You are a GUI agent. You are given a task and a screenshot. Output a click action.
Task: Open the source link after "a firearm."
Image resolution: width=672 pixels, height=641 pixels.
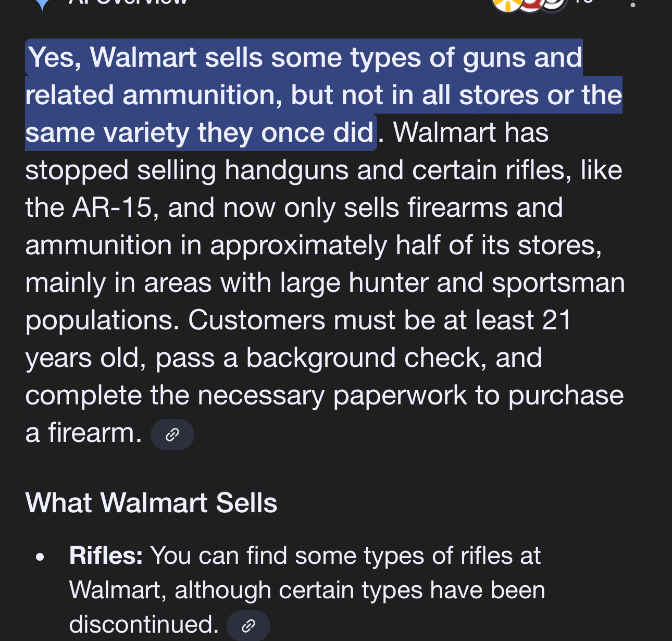coord(172,435)
